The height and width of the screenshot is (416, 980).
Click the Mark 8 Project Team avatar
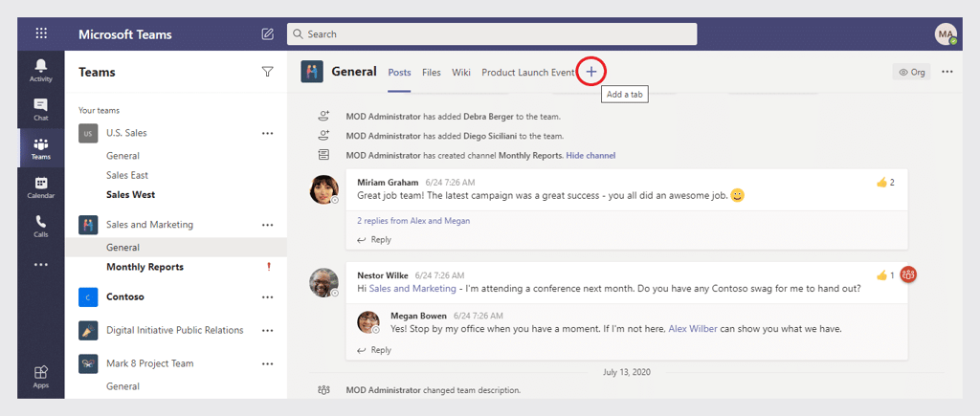87,362
